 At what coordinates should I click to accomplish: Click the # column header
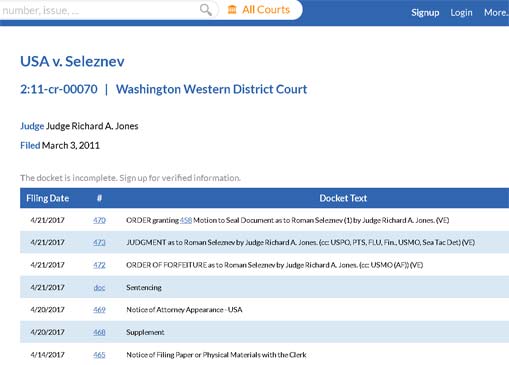[x=99, y=198]
